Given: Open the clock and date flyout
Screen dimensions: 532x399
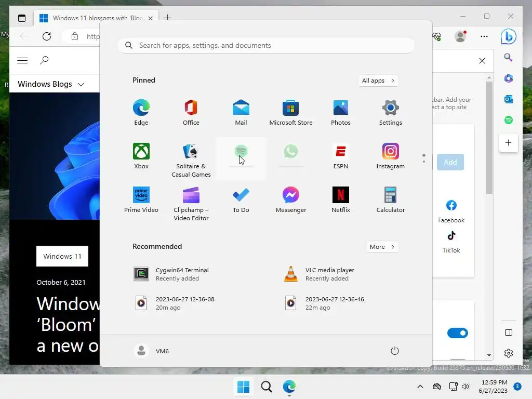Looking at the screenshot, I should tap(493, 387).
